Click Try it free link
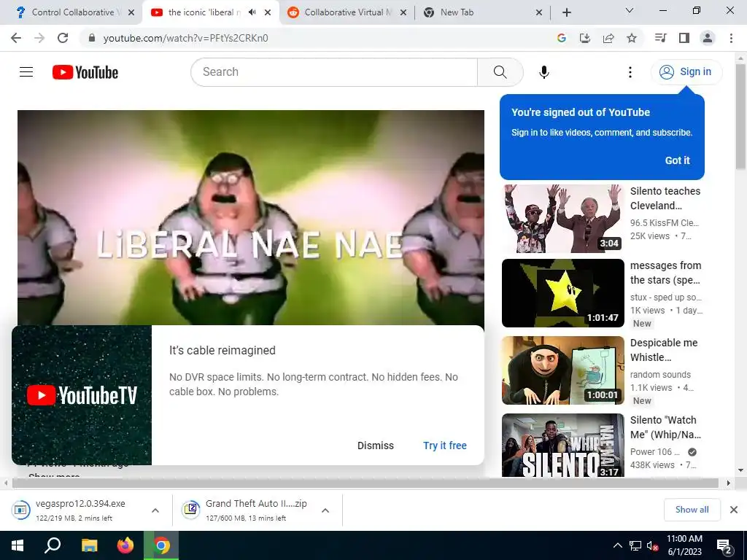The image size is (747, 560). 445,446
